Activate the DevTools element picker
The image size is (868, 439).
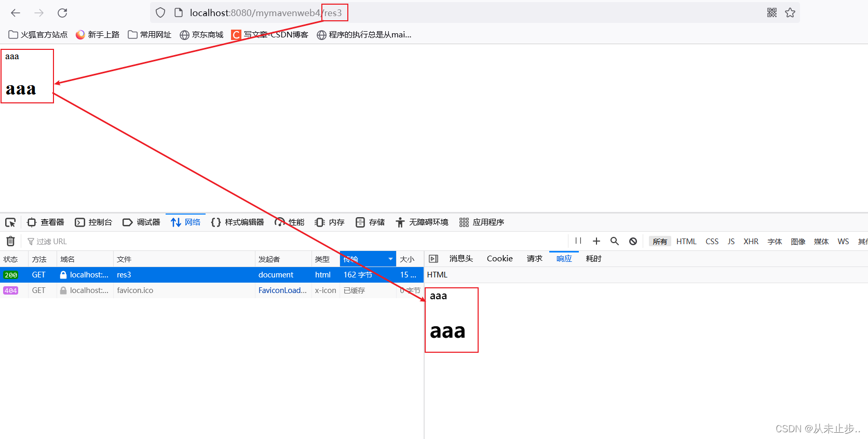tap(10, 222)
